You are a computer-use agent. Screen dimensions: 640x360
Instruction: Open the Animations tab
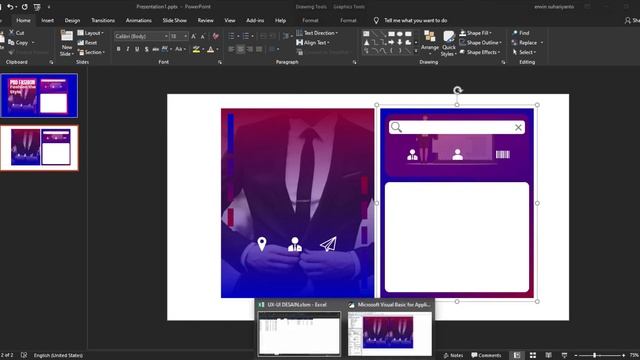(138, 20)
